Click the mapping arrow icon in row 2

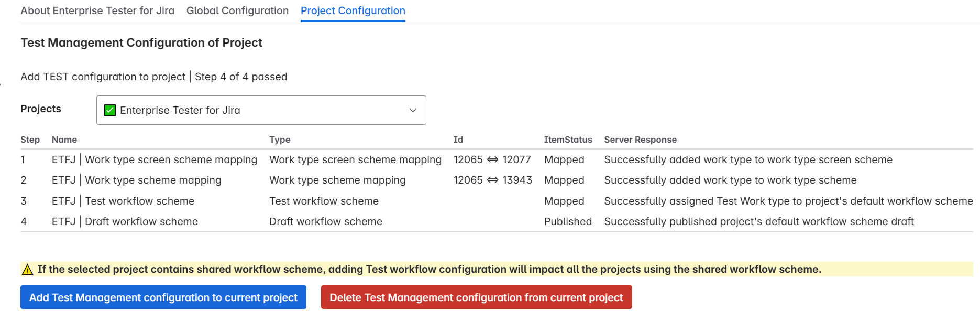pos(492,180)
